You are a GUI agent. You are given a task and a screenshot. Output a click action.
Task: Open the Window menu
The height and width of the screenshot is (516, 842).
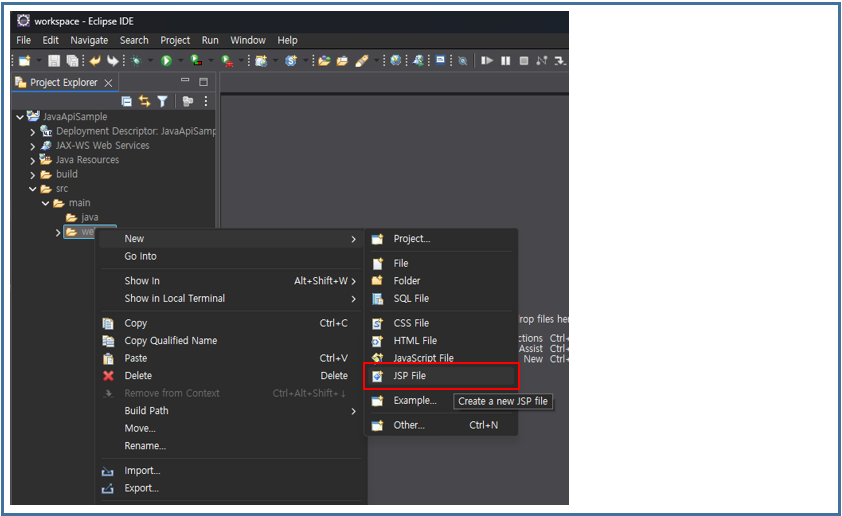248,40
